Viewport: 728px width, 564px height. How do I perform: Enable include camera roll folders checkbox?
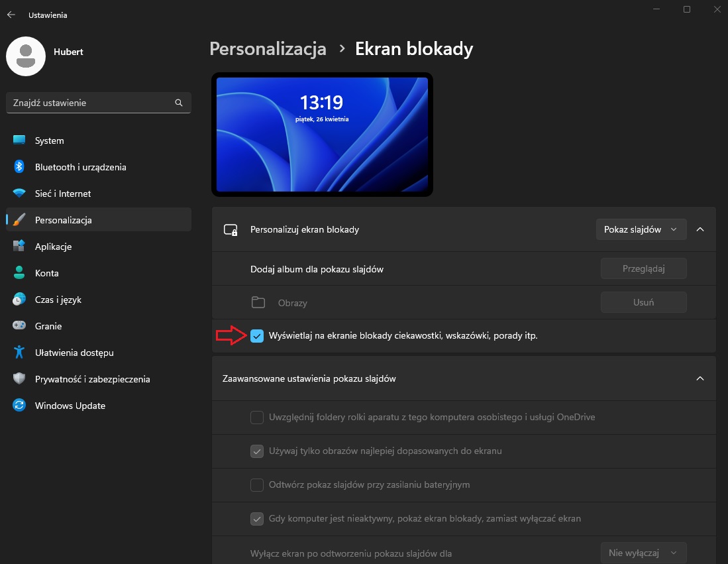point(257,418)
